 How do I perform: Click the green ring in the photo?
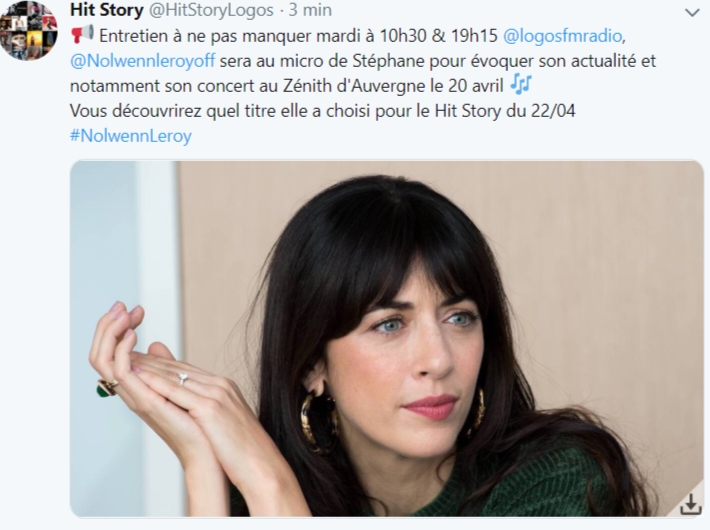106,388
